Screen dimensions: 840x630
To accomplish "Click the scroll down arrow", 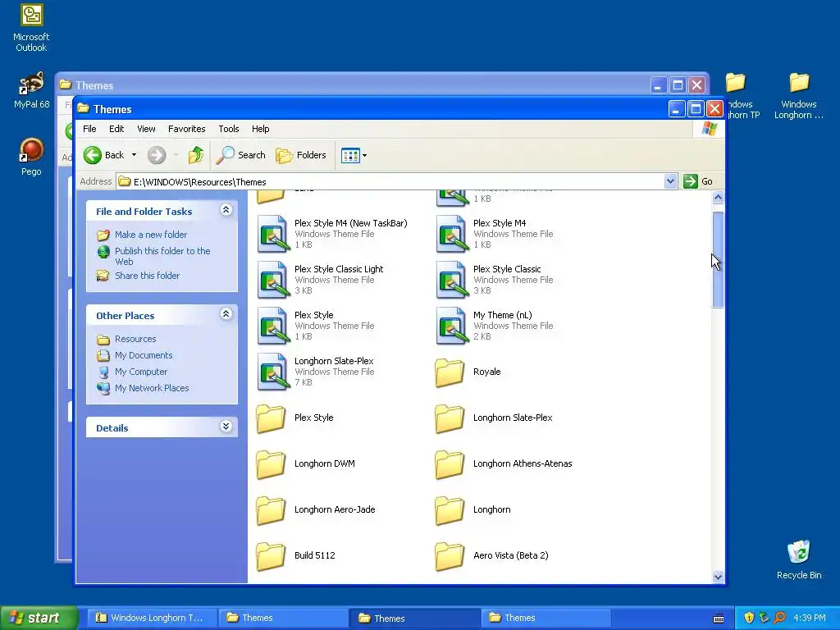I will click(x=718, y=577).
